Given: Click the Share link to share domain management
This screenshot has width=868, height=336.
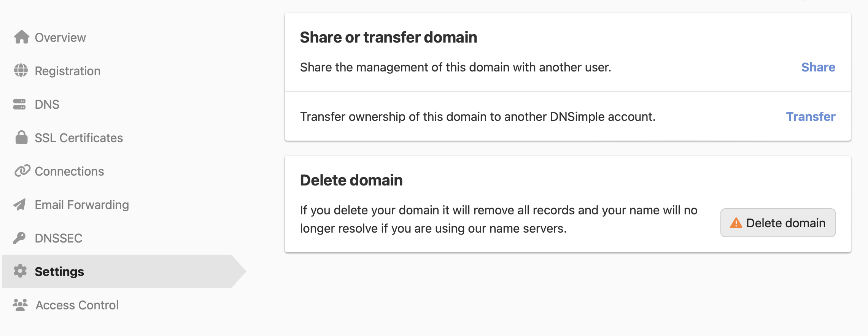Looking at the screenshot, I should click(819, 67).
